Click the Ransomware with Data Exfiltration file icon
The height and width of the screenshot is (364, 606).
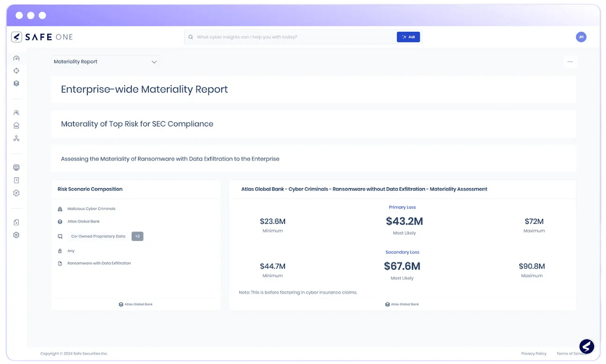60,263
